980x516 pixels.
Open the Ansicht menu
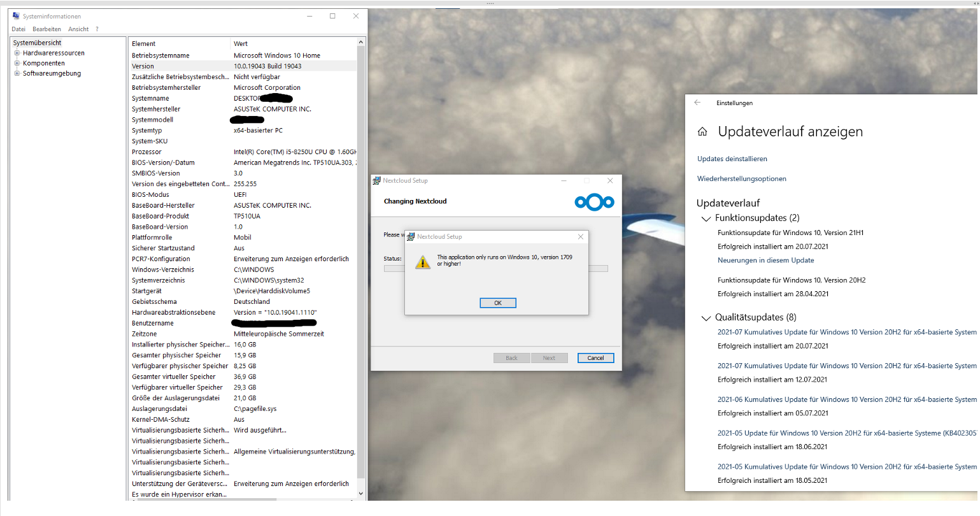point(78,29)
